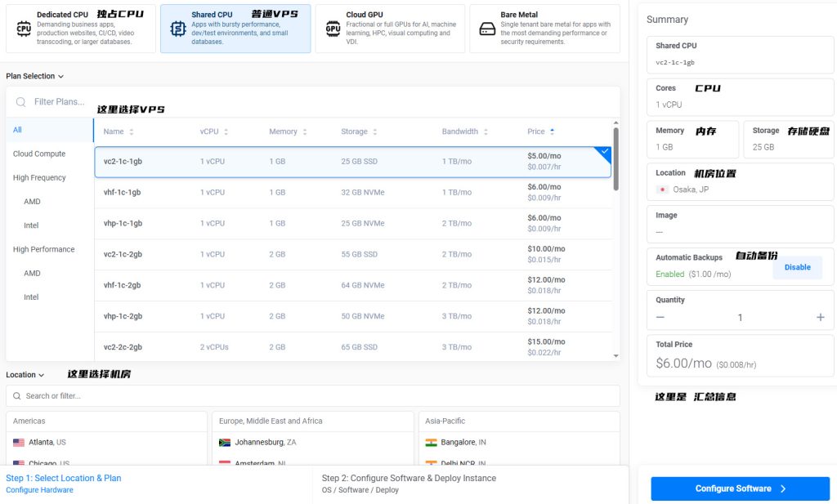The image size is (837, 504).
Task: Select AMD under High Frequency
Action: coord(32,202)
